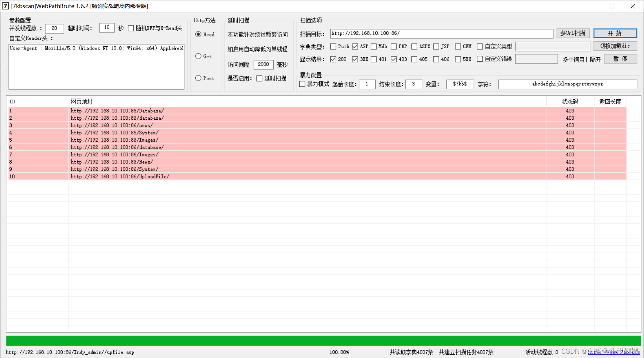Select row 5 with /Images/ URL

317,140
